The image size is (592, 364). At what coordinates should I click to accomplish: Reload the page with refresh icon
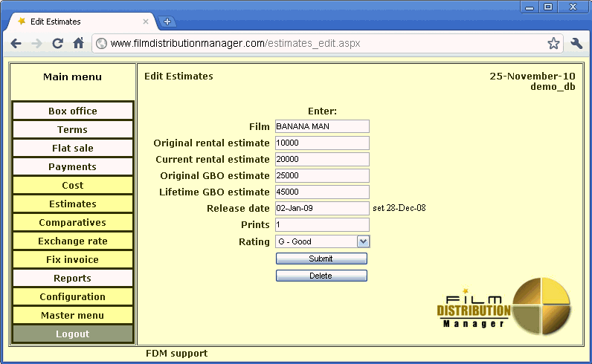(x=57, y=44)
